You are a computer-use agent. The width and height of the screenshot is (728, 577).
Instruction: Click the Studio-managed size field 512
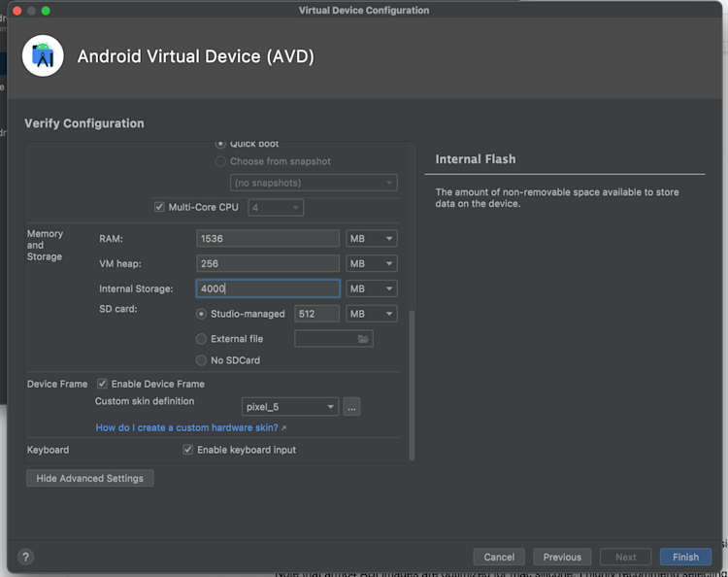pos(316,314)
